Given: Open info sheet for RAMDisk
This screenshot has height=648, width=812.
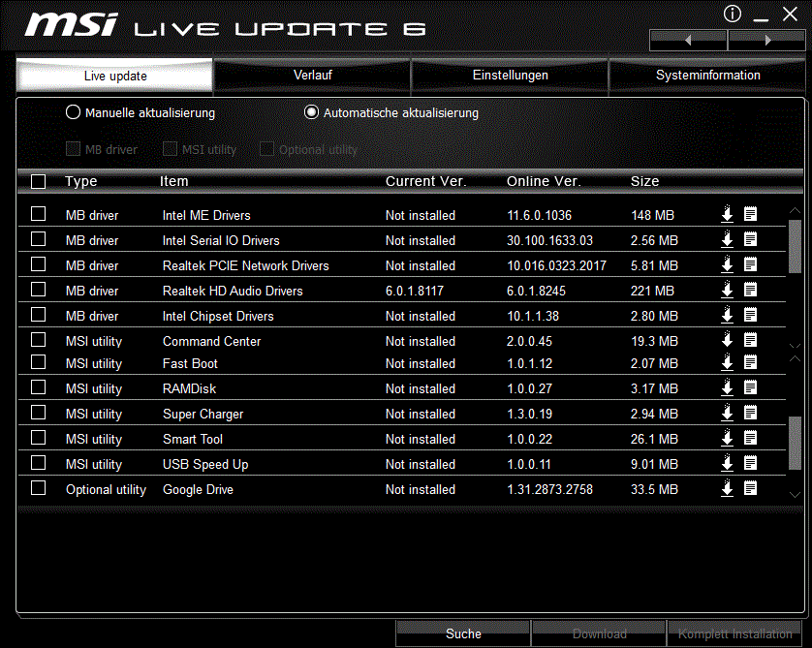Looking at the screenshot, I should [750, 387].
